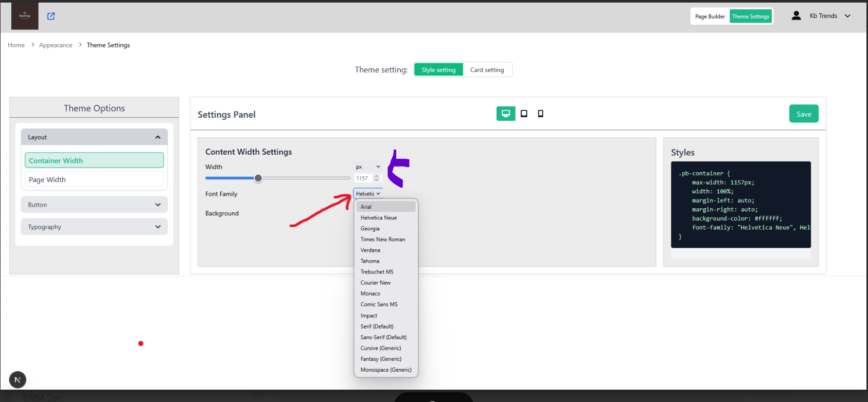Screen dimensions: 868x402
Task: Choose Arial font option
Action: click(386, 207)
